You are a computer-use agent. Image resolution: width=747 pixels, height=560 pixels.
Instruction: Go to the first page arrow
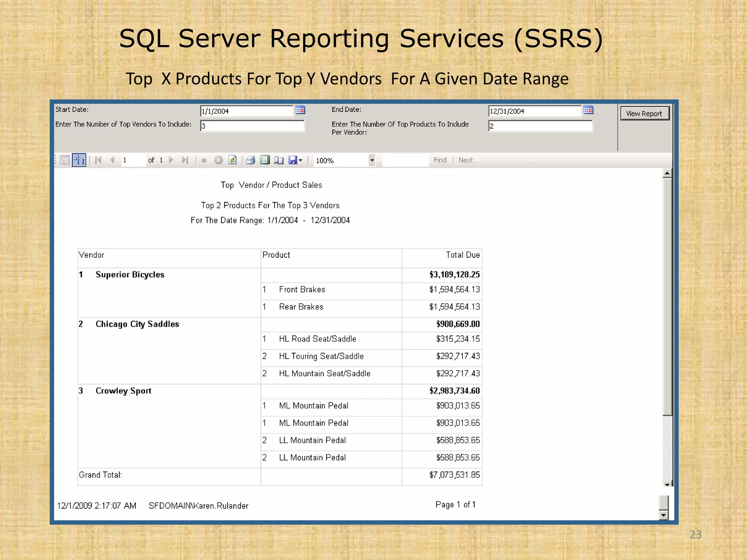98,160
